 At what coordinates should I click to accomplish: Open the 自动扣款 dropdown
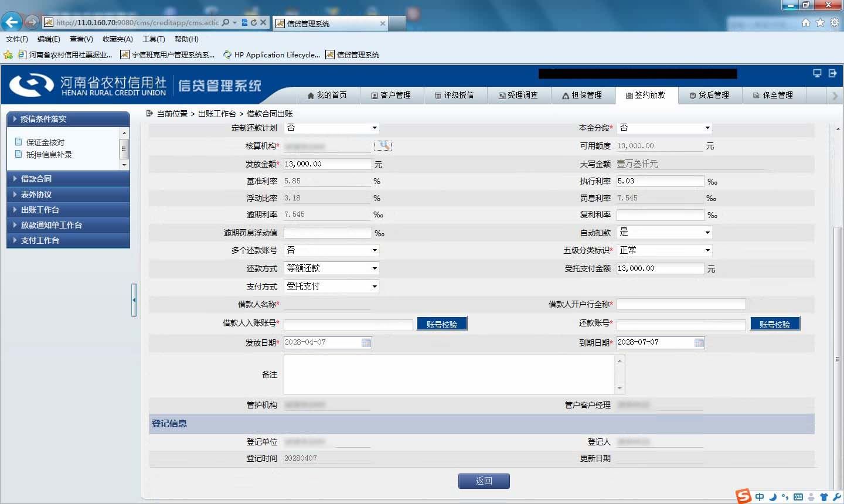[665, 232]
